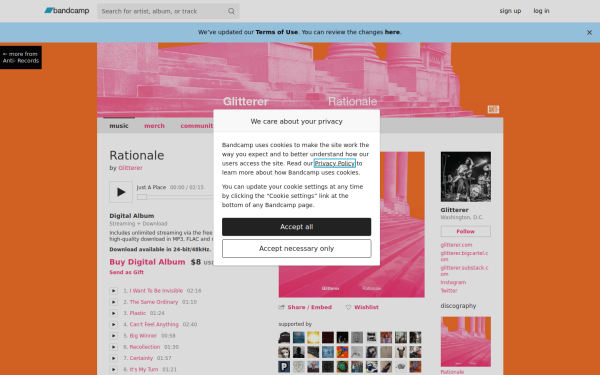Play track 2 The Same Ordinary
This screenshot has width=600, height=375.
114,302
